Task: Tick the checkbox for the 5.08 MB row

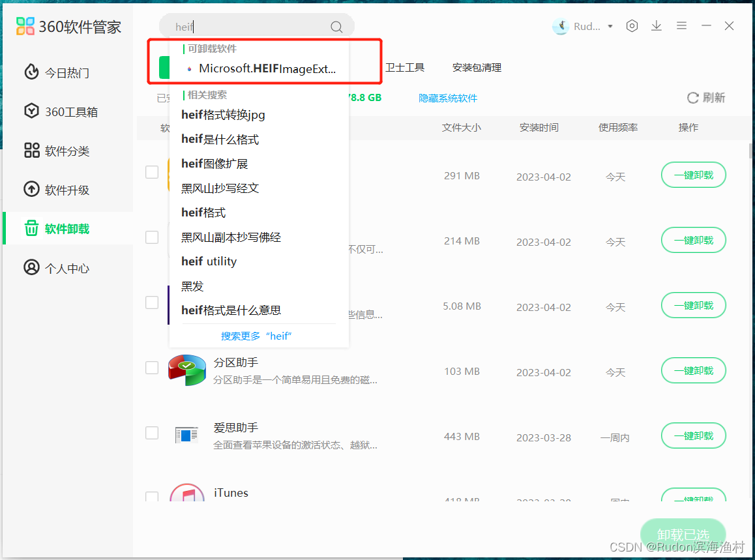Action: 152,302
